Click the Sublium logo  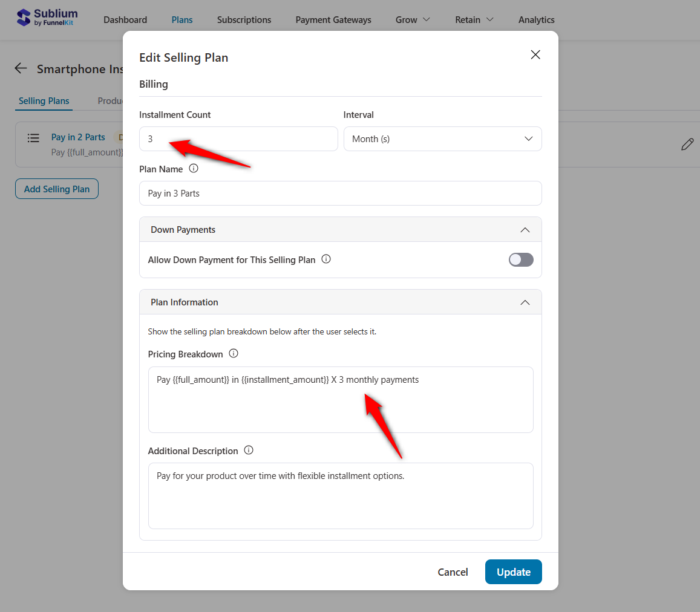pos(47,17)
